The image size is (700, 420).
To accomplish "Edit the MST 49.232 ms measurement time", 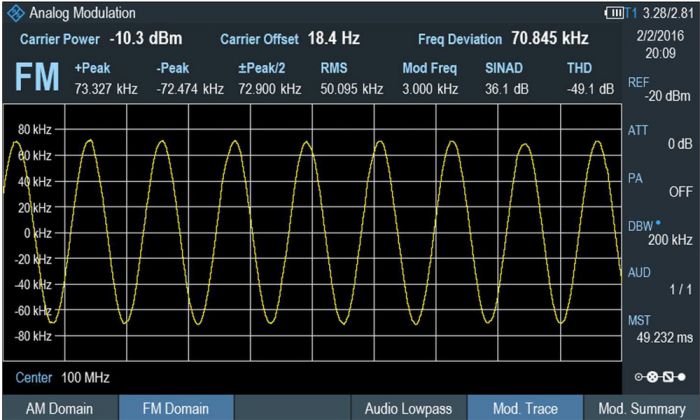I will click(659, 329).
